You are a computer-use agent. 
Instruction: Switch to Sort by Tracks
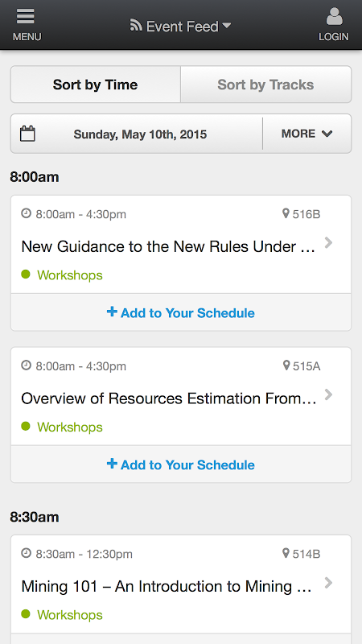pyautogui.click(x=266, y=85)
